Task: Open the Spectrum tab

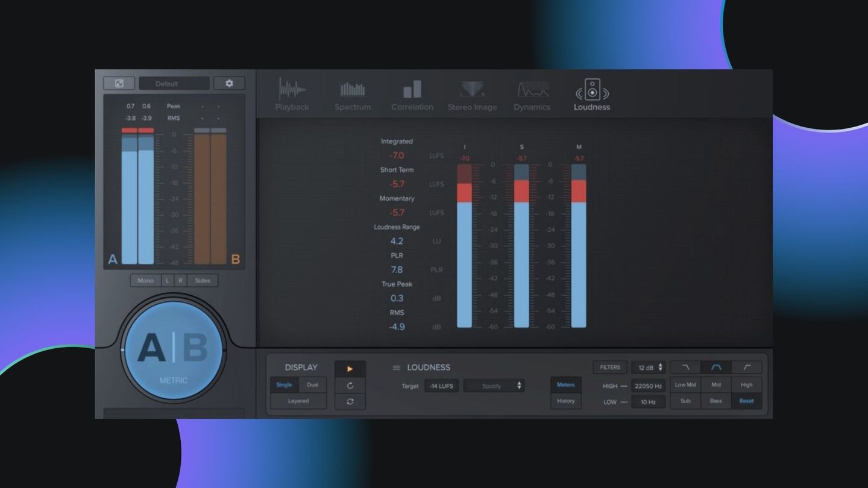Action: click(353, 95)
